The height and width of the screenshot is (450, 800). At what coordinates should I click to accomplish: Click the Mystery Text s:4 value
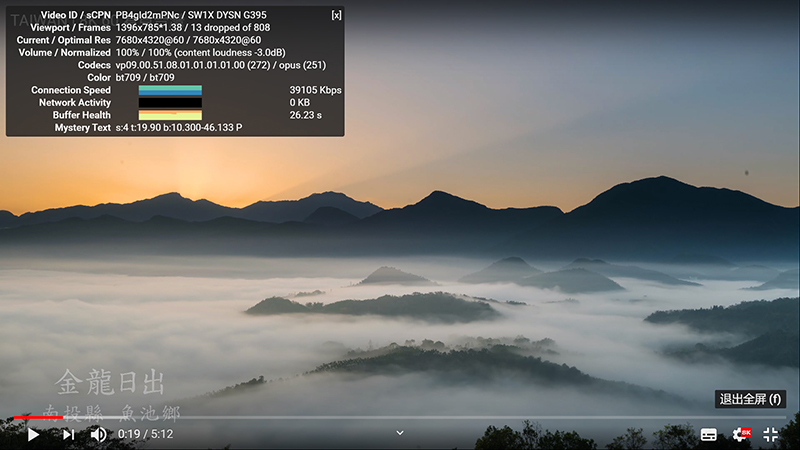(179, 128)
